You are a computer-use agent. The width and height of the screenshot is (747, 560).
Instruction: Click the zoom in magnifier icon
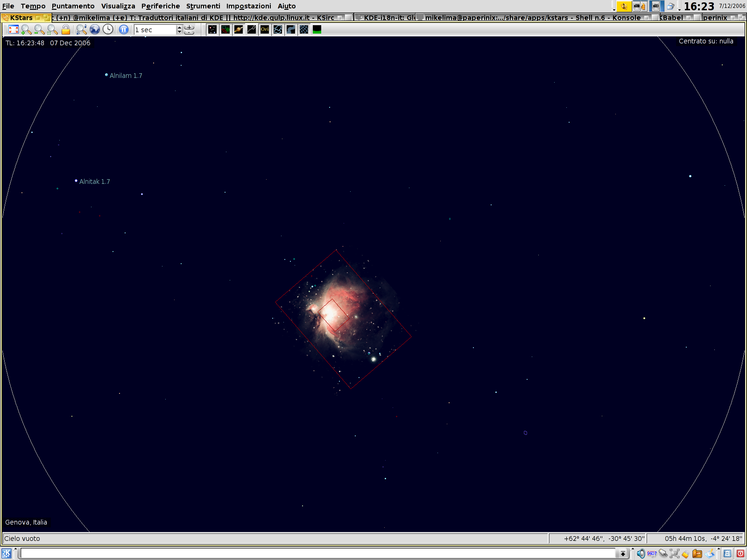pos(27,29)
